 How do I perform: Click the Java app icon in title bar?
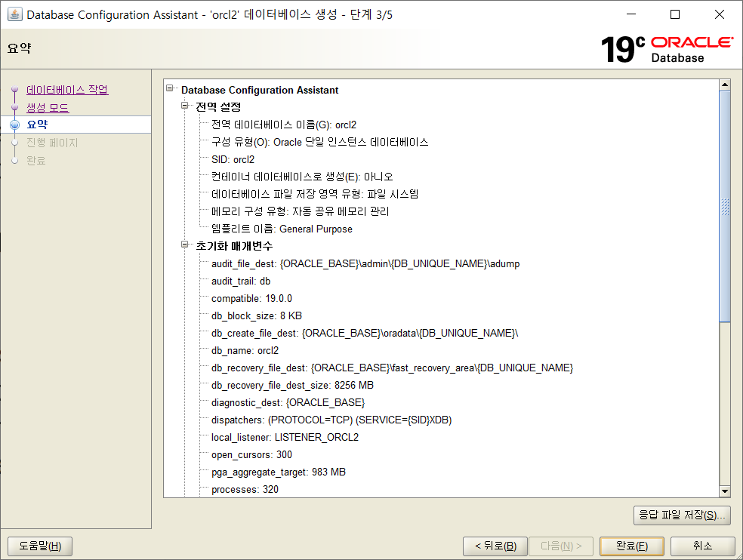(14, 14)
